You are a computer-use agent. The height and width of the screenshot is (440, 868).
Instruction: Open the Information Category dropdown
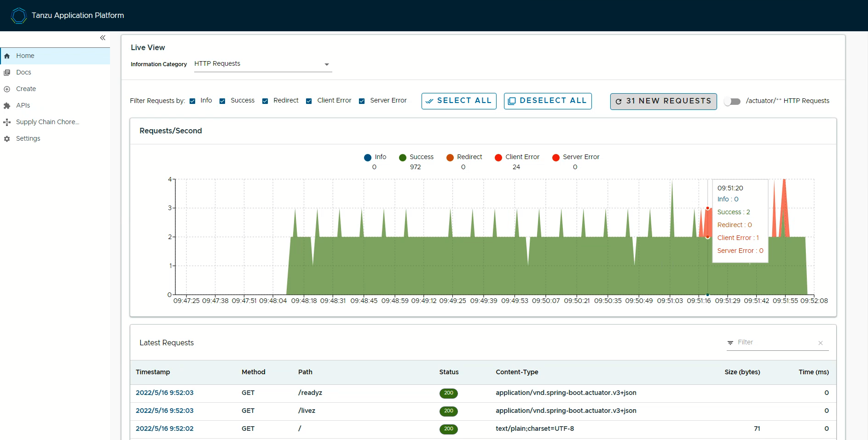(262, 64)
